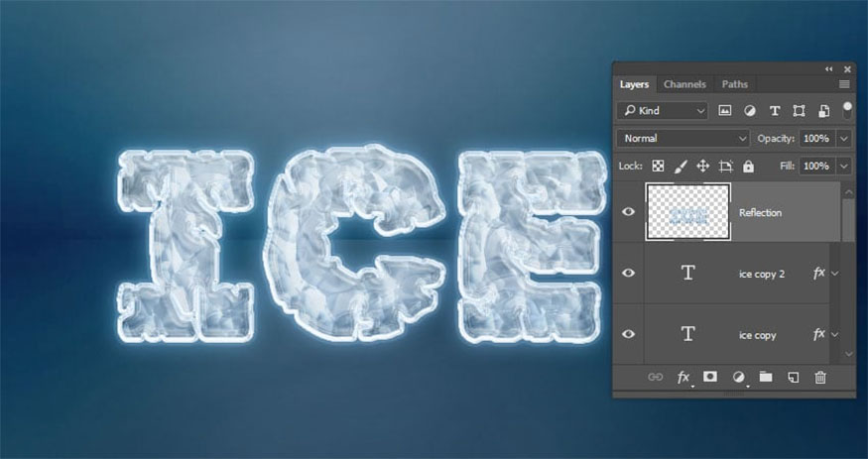Open the Fill slider dropdown arrow
This screenshot has width=868, height=459.
click(843, 166)
